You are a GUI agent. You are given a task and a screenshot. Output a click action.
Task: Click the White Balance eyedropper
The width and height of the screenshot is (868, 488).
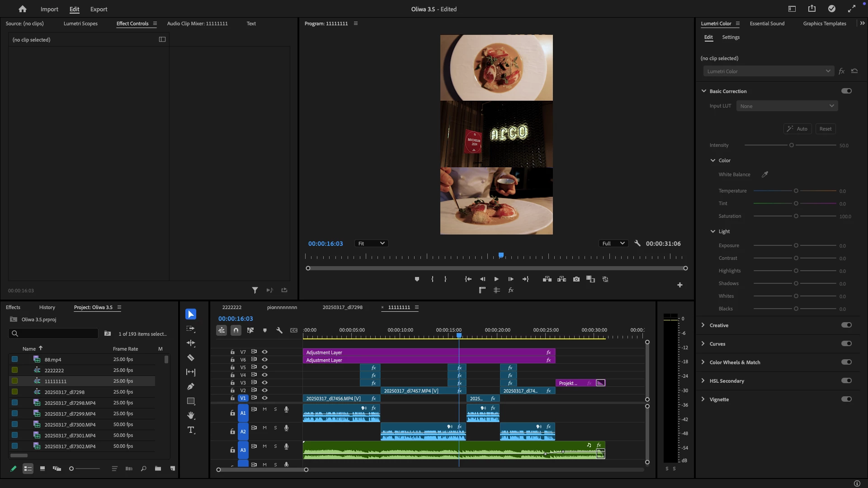pyautogui.click(x=765, y=174)
